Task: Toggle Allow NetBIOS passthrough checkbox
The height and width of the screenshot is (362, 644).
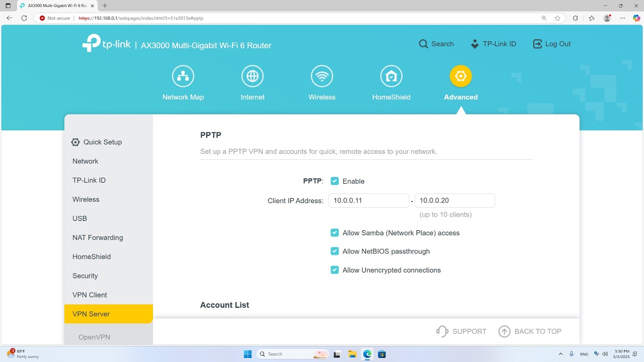Action: tap(335, 251)
